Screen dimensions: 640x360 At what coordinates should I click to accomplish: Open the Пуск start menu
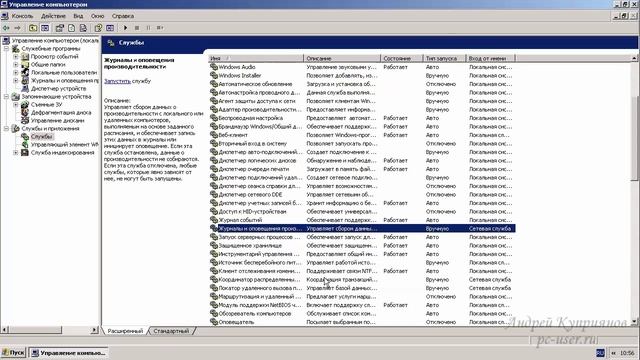coord(14,353)
